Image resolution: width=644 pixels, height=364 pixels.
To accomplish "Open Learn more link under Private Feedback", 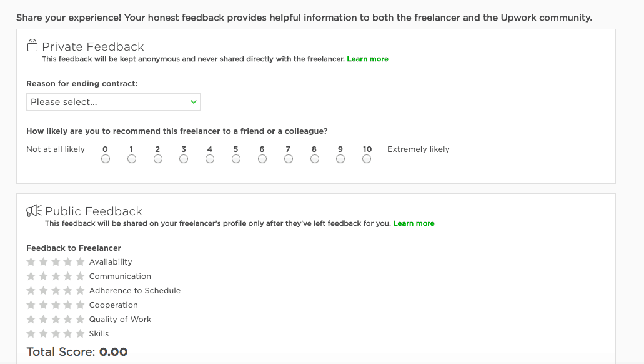I will (x=367, y=59).
